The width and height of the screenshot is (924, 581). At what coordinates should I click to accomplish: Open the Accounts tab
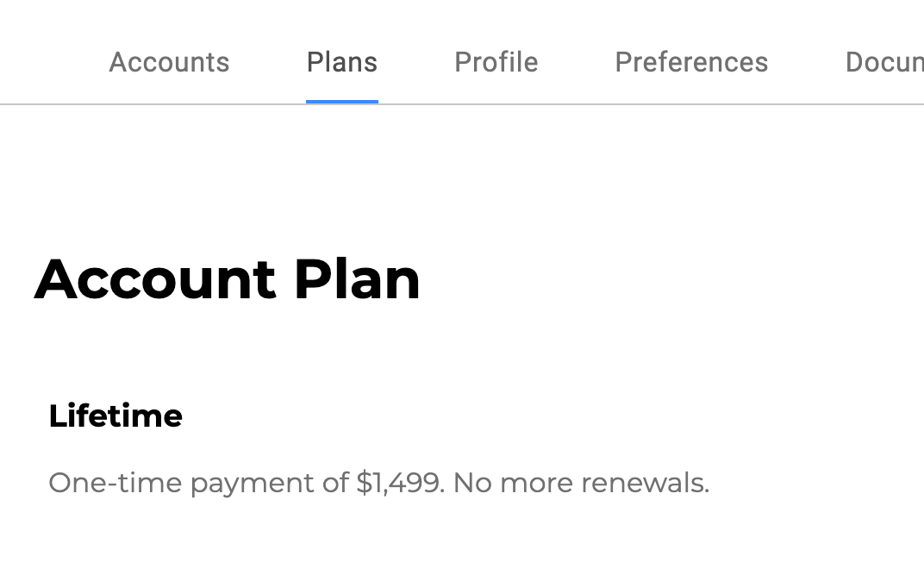point(169,62)
